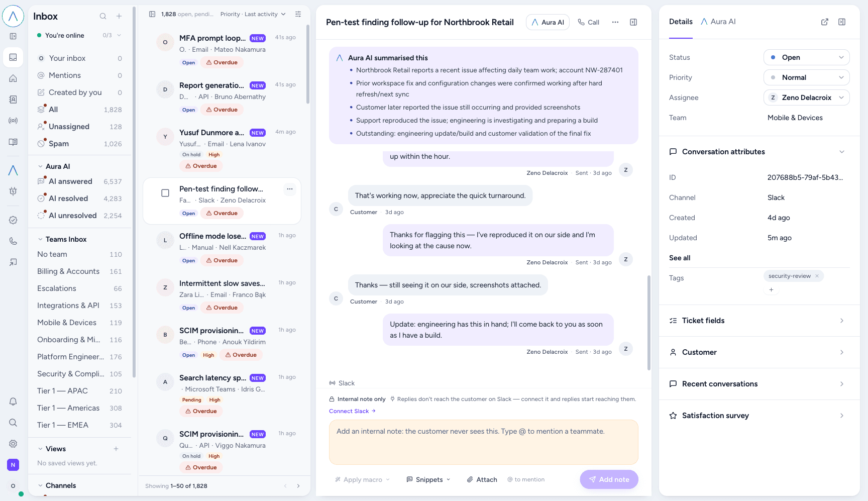Add a new tag with plus button
This screenshot has height=501, width=868.
coord(771,290)
